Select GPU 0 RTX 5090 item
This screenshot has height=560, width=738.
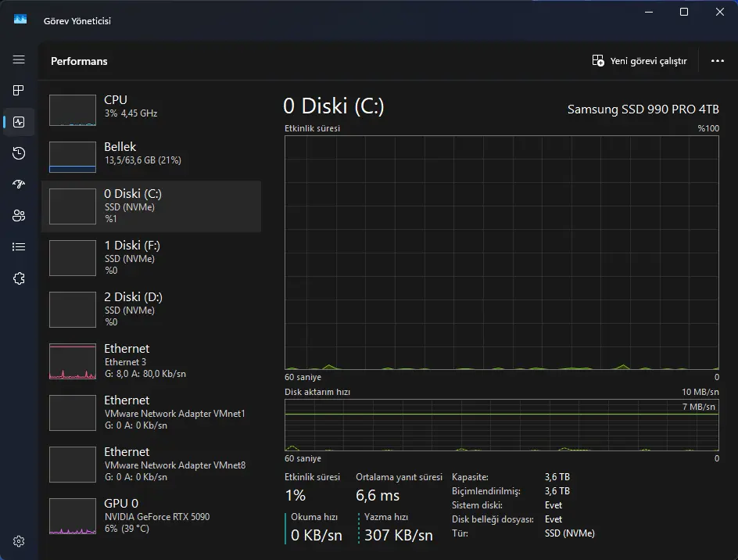(x=151, y=515)
